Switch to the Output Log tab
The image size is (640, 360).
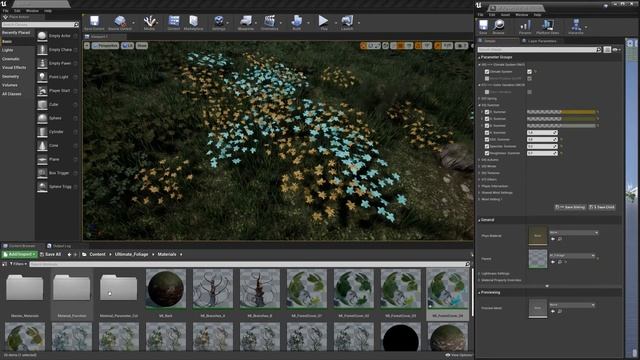tap(59, 246)
